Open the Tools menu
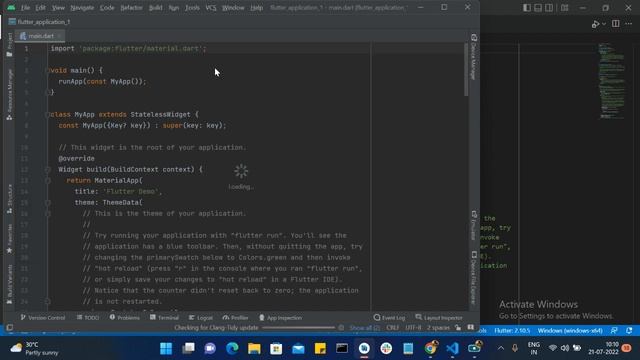The width and height of the screenshot is (640, 360). click(x=192, y=8)
